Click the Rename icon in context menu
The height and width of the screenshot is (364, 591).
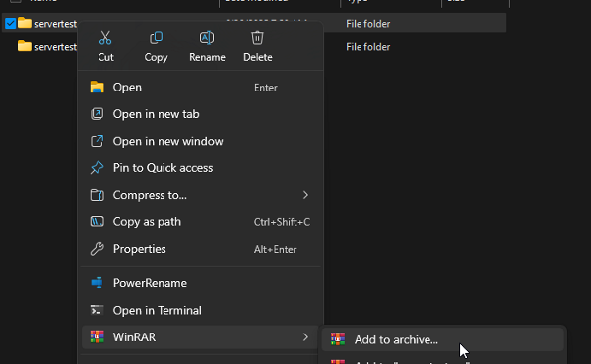coord(207,38)
